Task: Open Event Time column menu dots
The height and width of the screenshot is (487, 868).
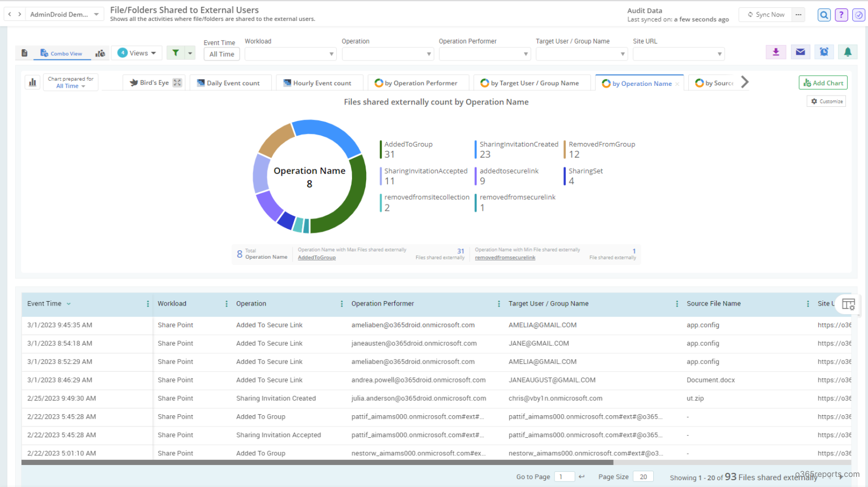Action: 148,304
